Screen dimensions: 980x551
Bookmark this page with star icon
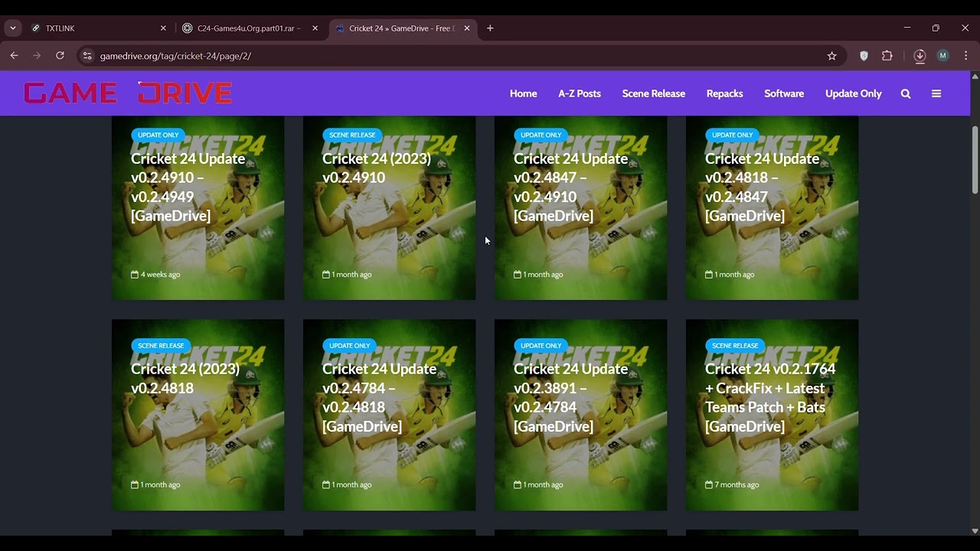pos(831,56)
